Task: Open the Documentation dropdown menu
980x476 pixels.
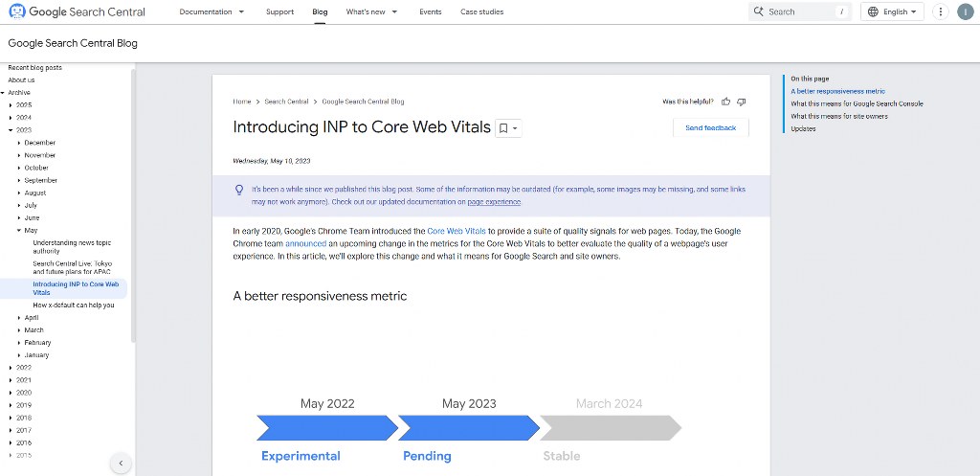Action: point(212,11)
